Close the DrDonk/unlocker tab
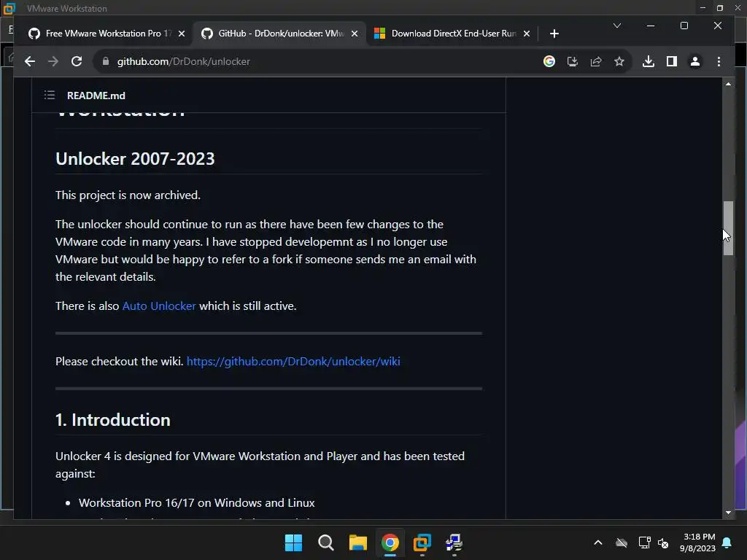 [355, 34]
